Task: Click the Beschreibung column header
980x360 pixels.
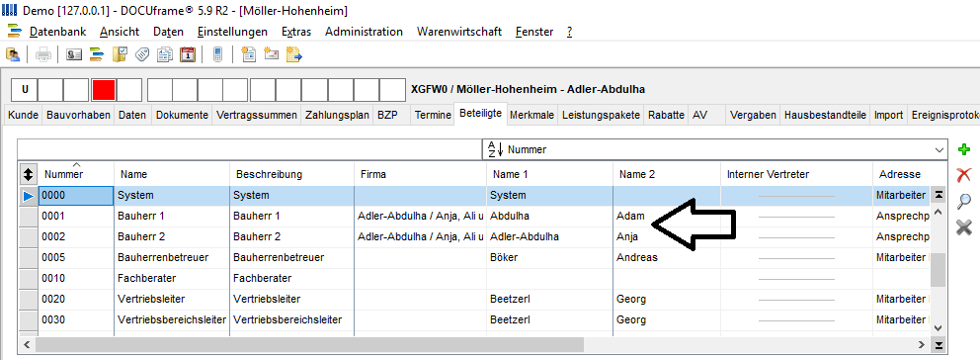Action: [291, 174]
